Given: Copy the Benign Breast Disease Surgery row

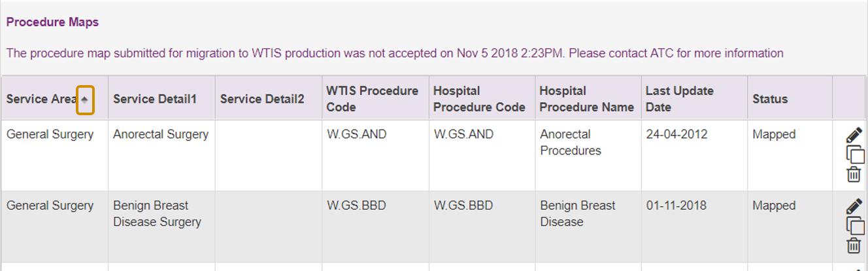Looking at the screenshot, I should point(855,226).
